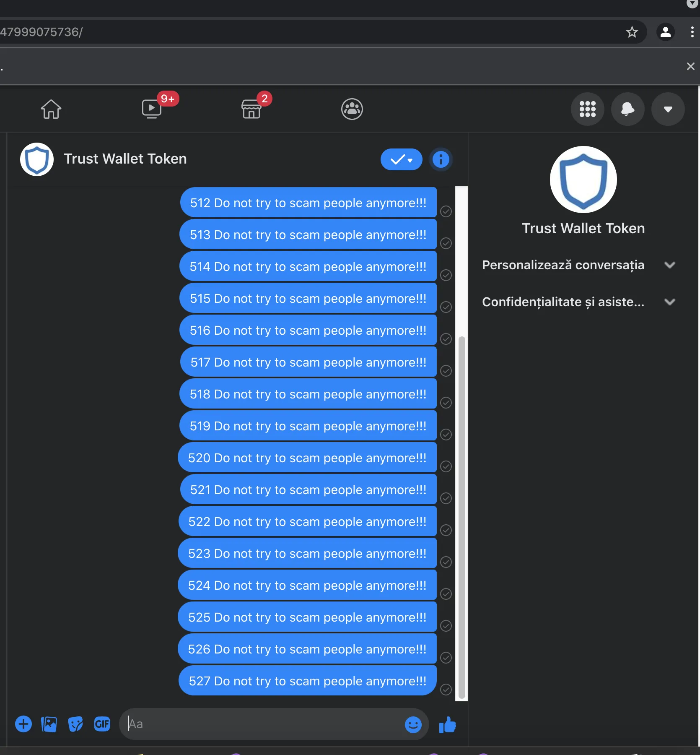Image resolution: width=700 pixels, height=755 pixels.
Task: Click the plus icon for more actions
Action: point(23,724)
